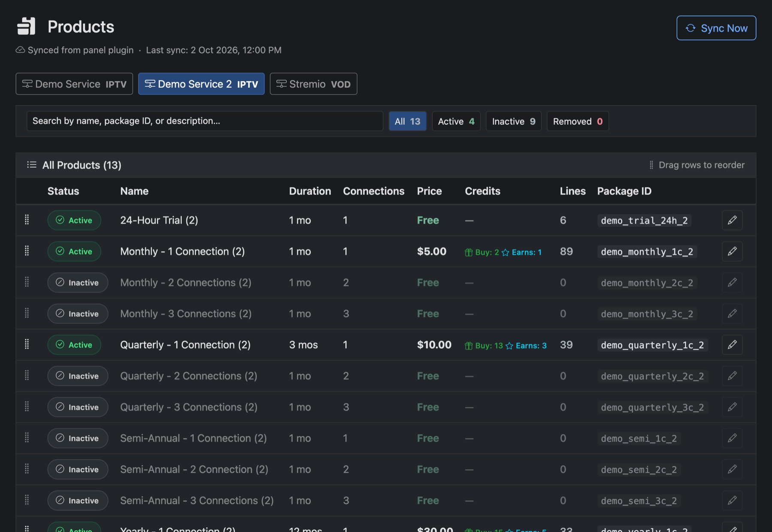Select the $5.00 price of Monthly - 1 Connection (2)

coord(431,251)
